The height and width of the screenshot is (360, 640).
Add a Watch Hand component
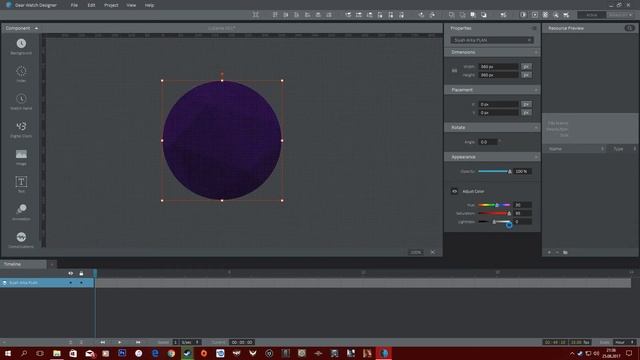(21, 102)
